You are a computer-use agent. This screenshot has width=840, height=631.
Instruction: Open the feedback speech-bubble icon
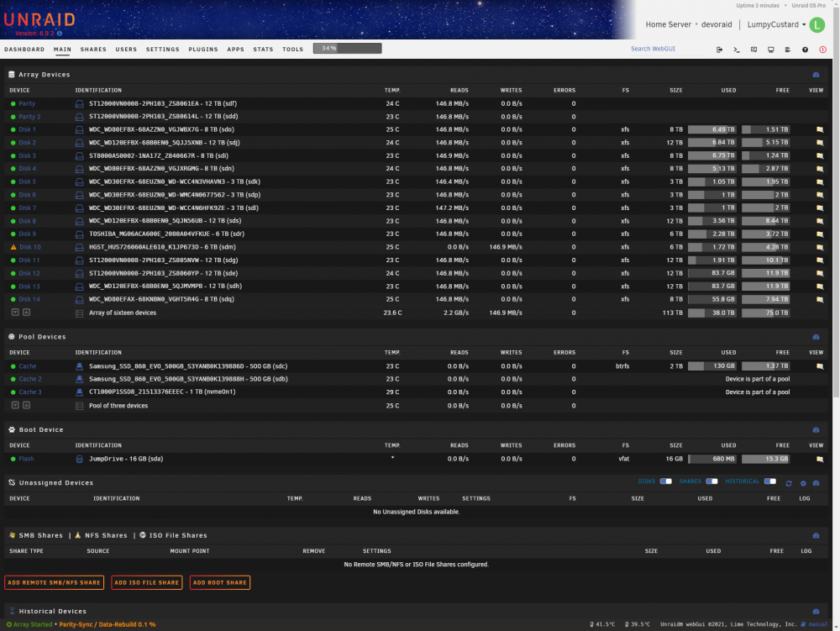point(753,50)
